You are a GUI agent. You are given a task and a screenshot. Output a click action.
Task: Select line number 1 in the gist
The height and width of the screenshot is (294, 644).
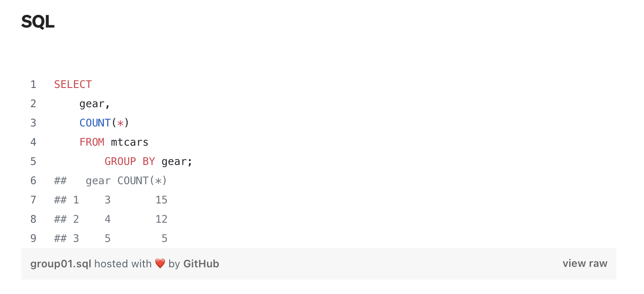pyautogui.click(x=33, y=84)
